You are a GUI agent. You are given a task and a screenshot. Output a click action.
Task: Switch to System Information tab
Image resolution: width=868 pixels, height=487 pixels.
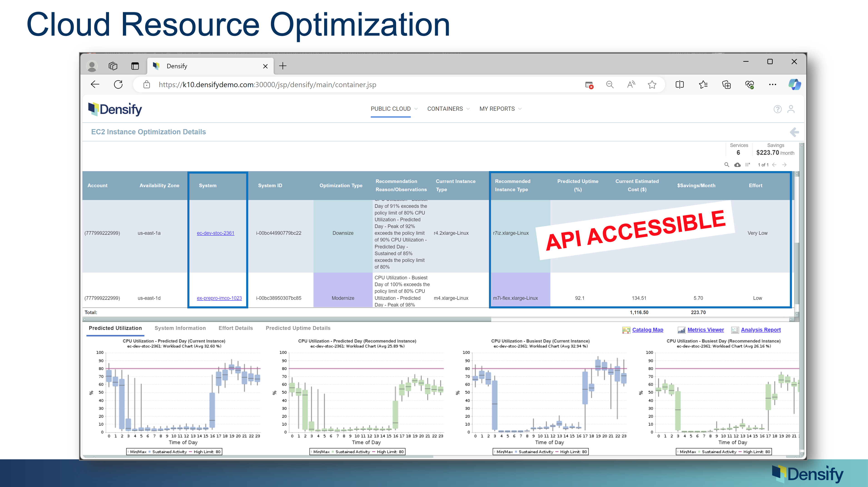(180, 328)
